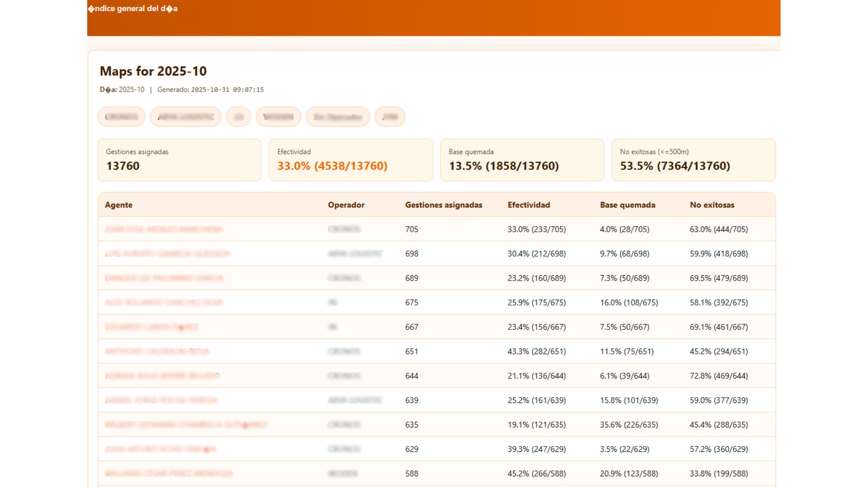Open the first agent's name link
This screenshot has height=488, width=868.
[x=165, y=229]
